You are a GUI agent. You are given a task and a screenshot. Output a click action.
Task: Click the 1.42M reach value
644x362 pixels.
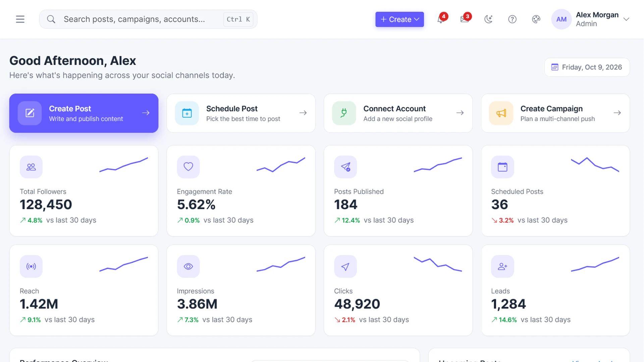click(x=39, y=304)
